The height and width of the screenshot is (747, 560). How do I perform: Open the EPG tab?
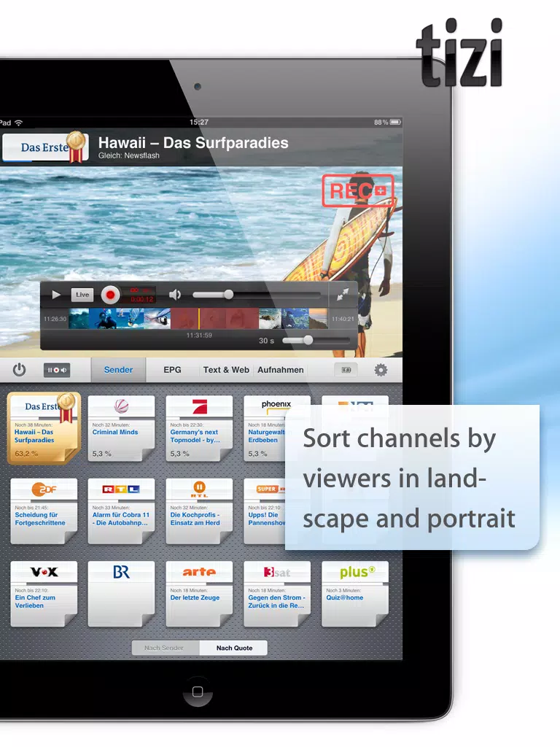tap(172, 370)
